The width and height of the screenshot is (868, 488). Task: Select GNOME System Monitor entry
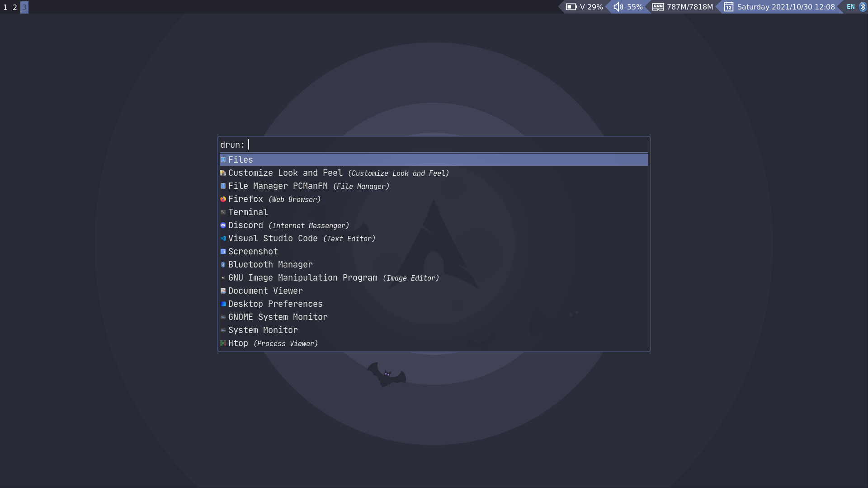coord(278,317)
